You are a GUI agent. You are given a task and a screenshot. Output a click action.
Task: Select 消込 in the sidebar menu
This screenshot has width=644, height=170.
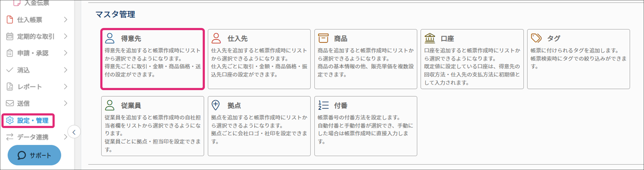(x=23, y=70)
